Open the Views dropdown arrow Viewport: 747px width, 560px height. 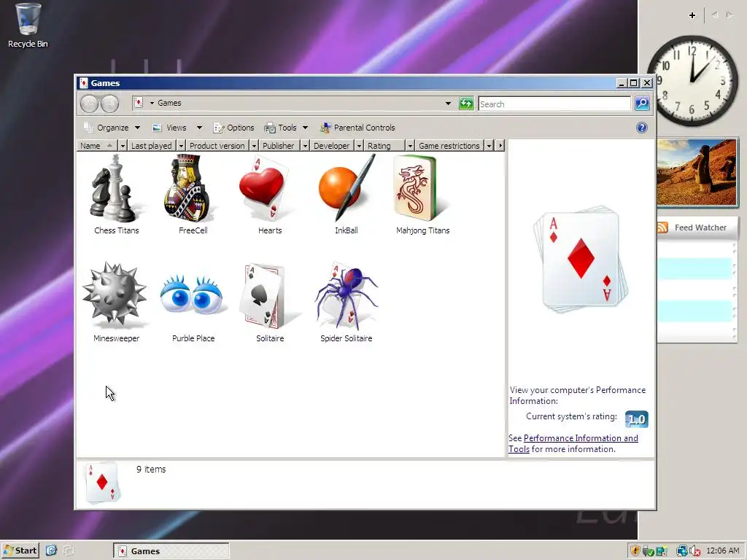click(x=200, y=128)
